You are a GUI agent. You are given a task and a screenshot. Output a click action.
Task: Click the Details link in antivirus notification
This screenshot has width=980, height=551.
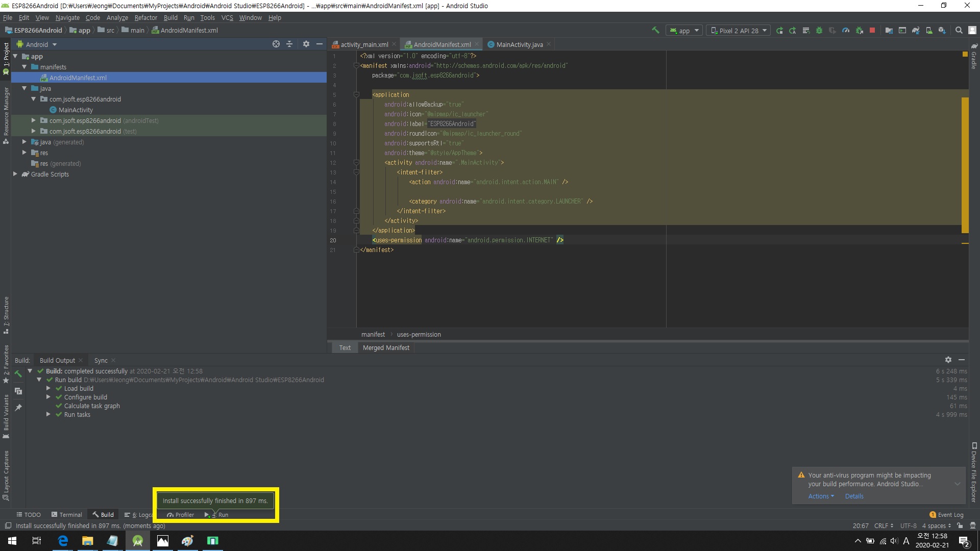coord(854,496)
